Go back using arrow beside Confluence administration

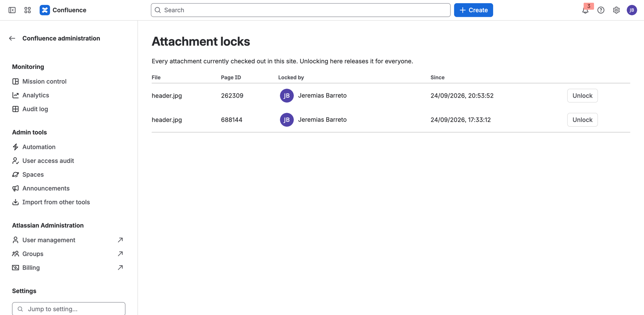(12, 38)
